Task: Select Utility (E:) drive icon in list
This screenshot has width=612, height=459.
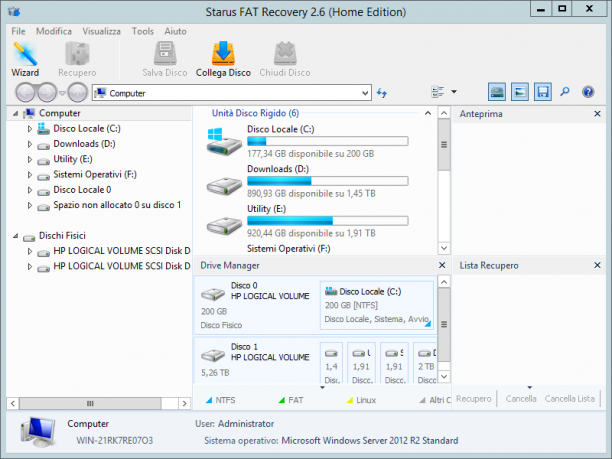Action: pos(224,226)
